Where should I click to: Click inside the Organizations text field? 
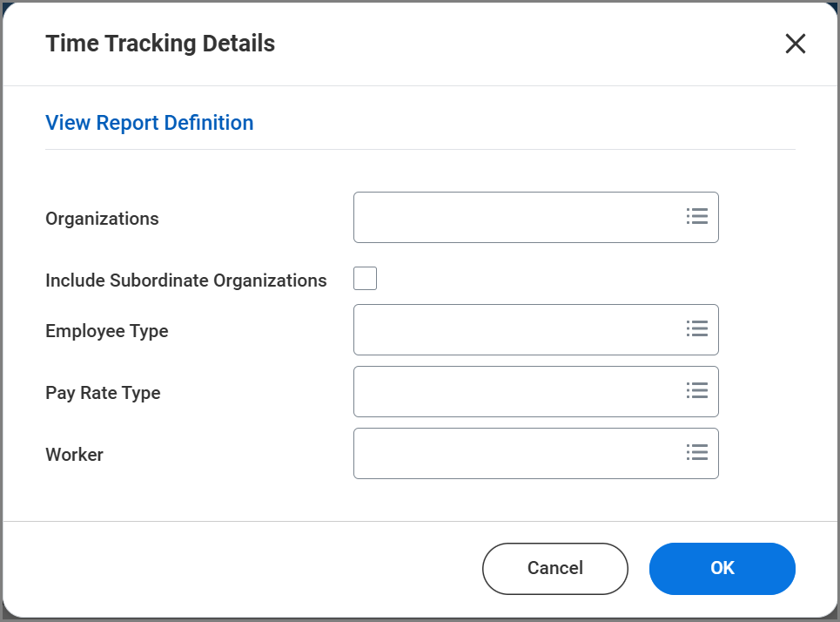[x=514, y=217]
